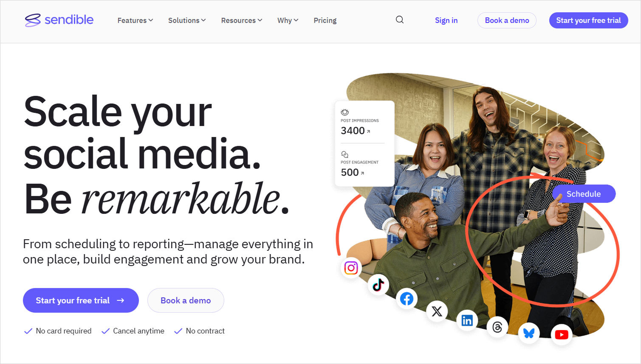Click Book a demo in header
Image resolution: width=641 pixels, height=364 pixels.
click(507, 20)
